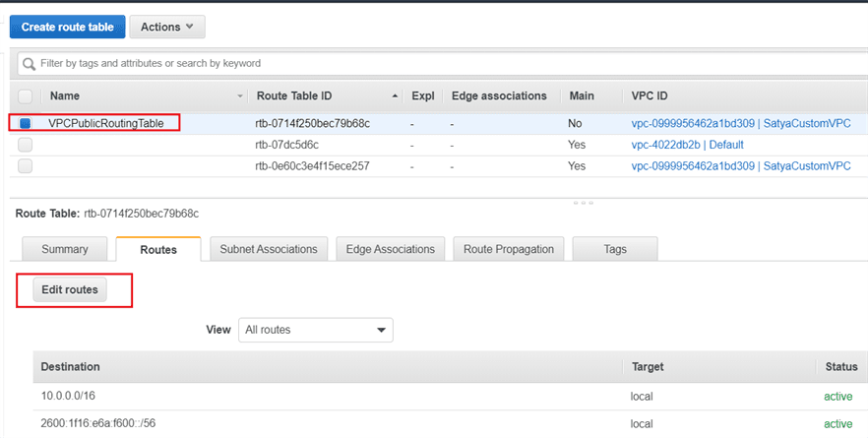Switch to the Summary tab

coord(65,250)
